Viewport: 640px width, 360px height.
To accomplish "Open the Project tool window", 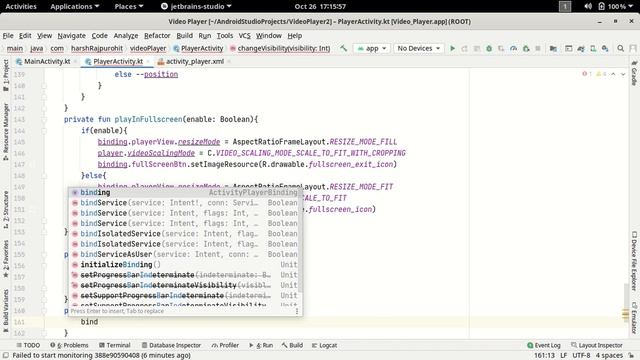I will tap(6, 75).
